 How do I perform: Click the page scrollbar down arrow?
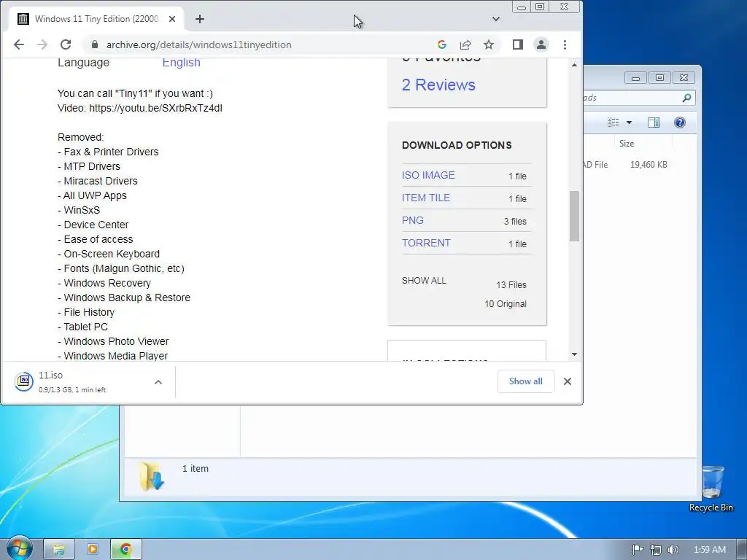coord(575,354)
